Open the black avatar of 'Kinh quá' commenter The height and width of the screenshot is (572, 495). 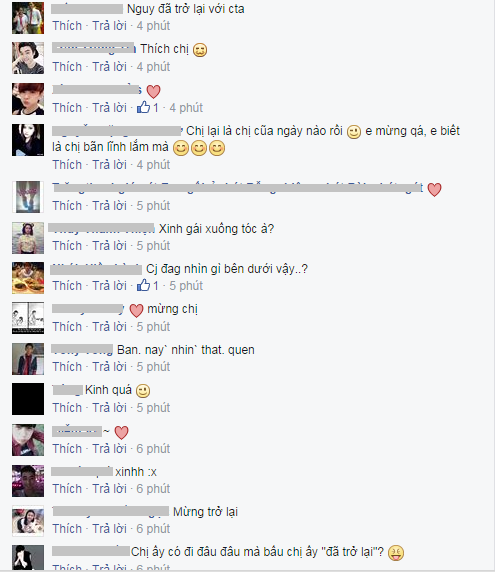28,399
